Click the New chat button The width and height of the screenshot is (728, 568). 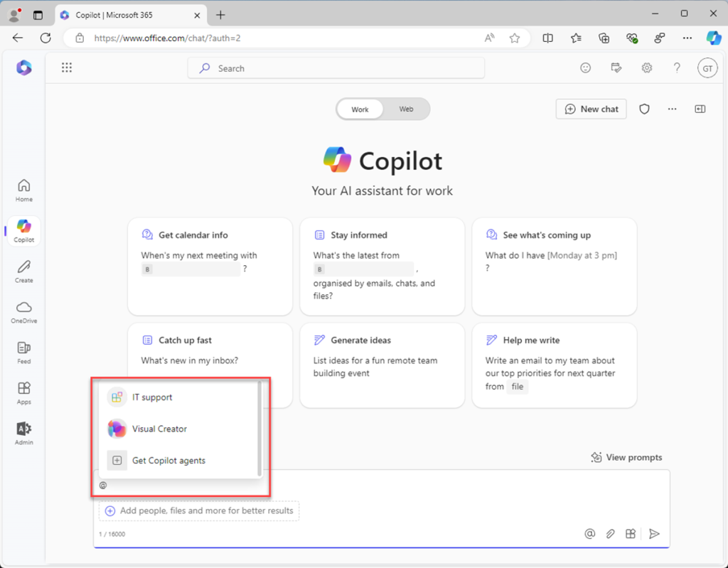(591, 109)
